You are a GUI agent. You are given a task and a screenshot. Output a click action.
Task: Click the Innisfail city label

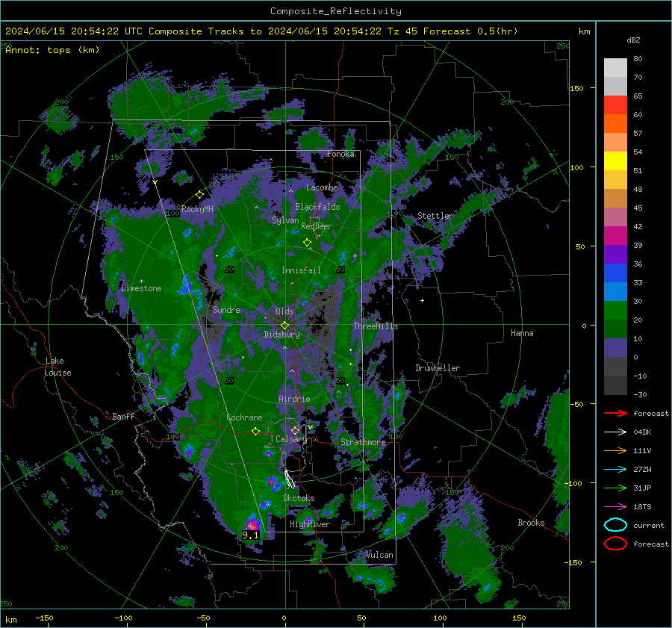tap(301, 270)
